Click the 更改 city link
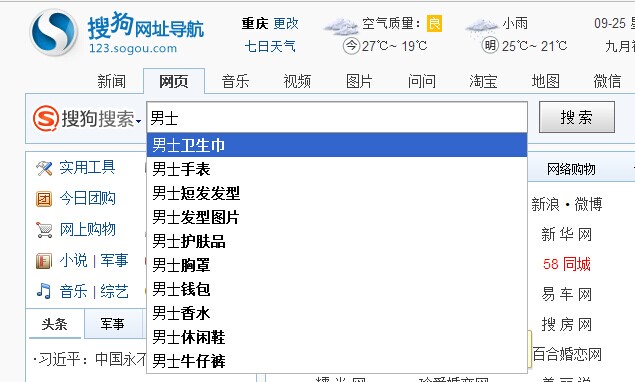This screenshot has width=635, height=382. [286, 23]
